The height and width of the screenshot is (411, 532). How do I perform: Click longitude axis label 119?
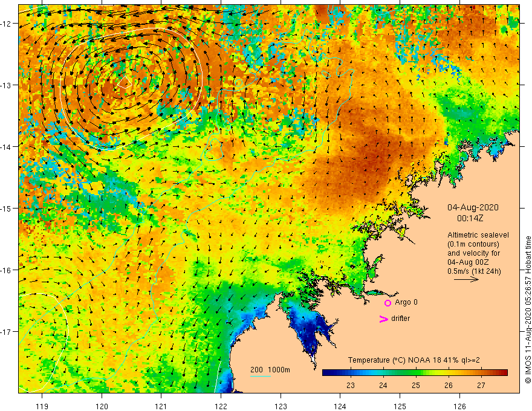pyautogui.click(x=42, y=406)
